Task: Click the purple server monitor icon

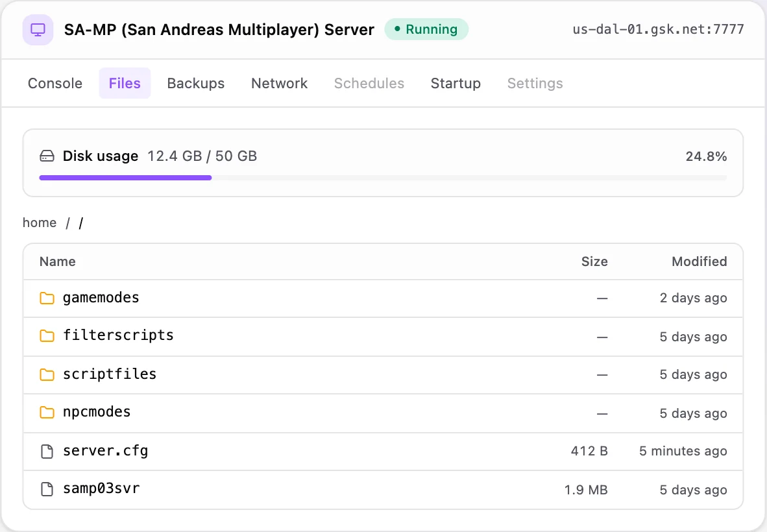Action: (x=38, y=30)
